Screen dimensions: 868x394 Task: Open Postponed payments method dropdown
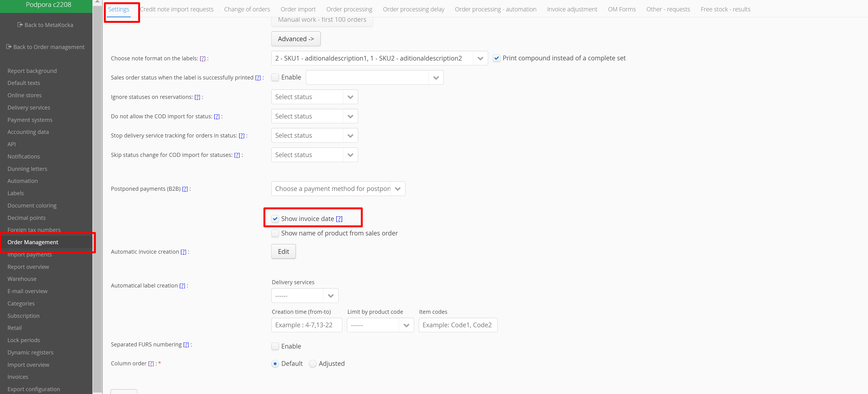pos(398,189)
